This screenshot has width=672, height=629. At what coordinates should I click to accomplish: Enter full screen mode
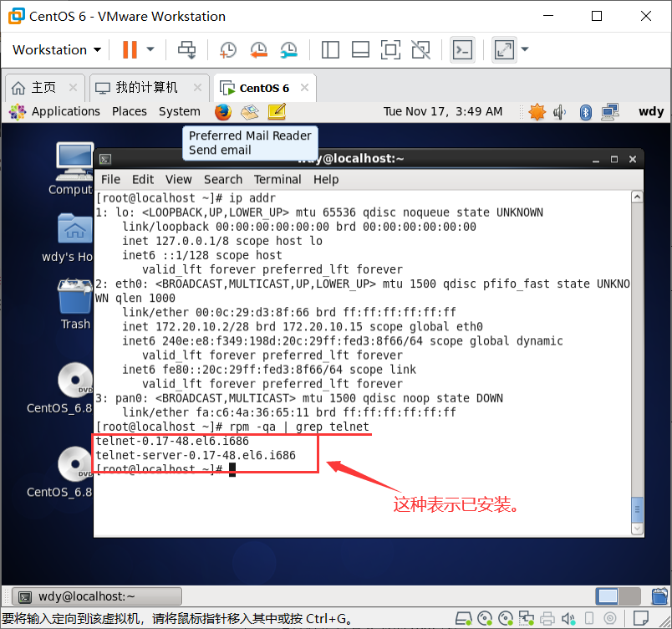(390, 49)
